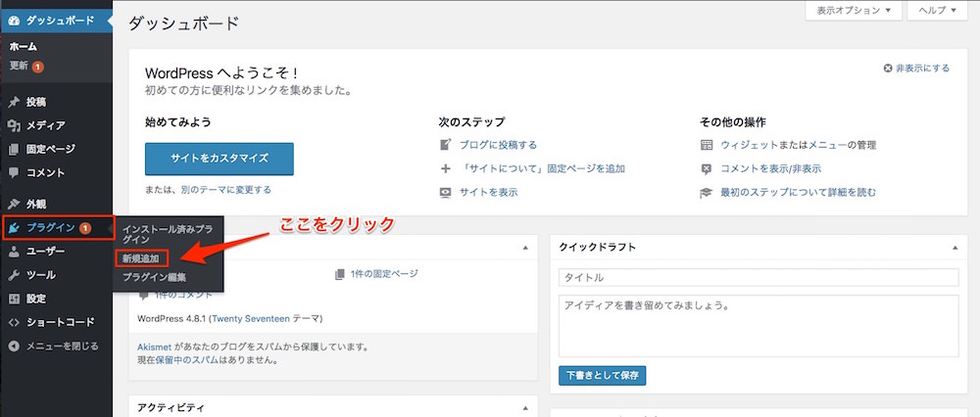This screenshot has width=980, height=417.
Task: Click the plugin update badge beside プラグイン
Action: 85,228
